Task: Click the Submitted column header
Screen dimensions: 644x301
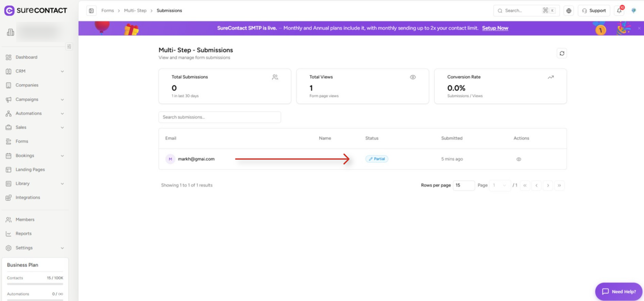Action: (x=452, y=138)
